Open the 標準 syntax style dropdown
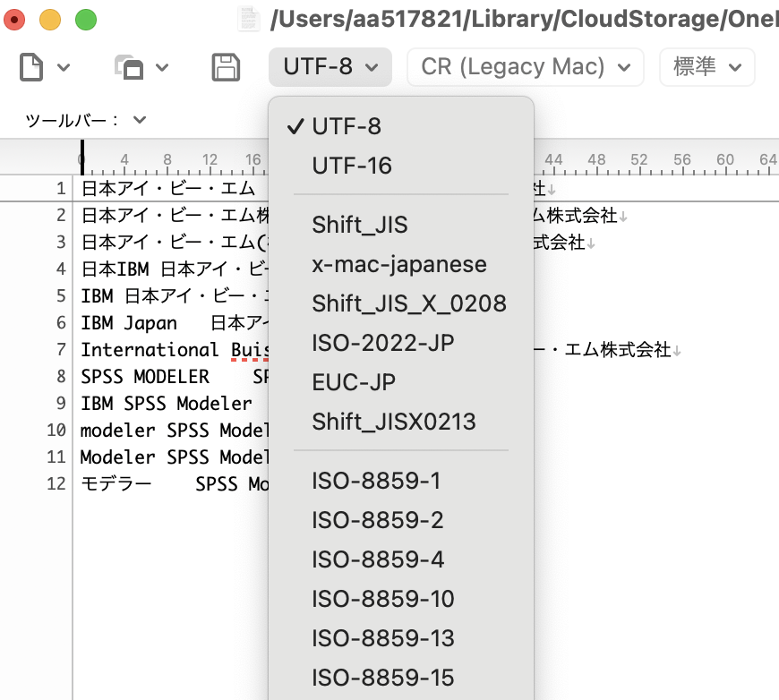This screenshot has height=700, width=779. click(706, 67)
